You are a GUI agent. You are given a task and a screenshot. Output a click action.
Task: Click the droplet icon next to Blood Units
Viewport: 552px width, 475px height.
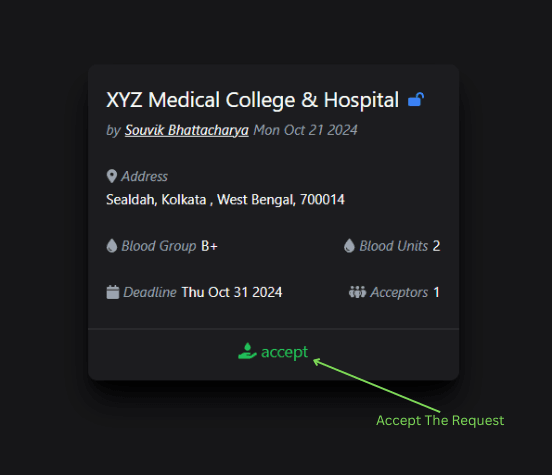click(349, 246)
